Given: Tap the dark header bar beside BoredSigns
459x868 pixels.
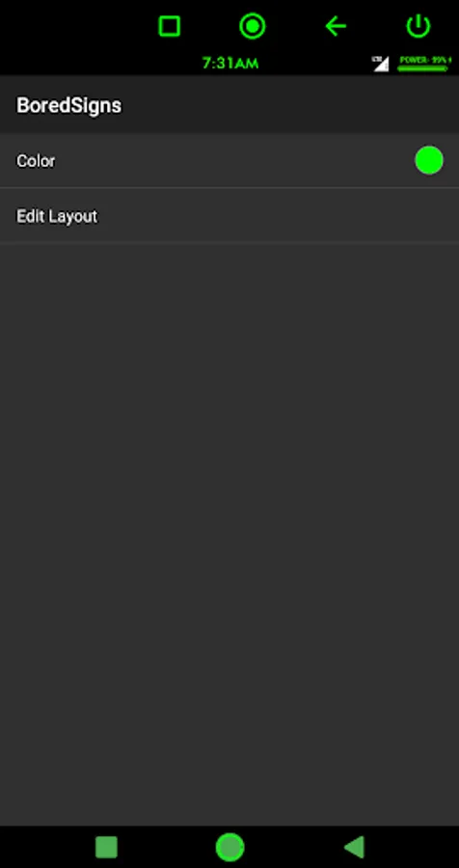Looking at the screenshot, I should pos(290,105).
